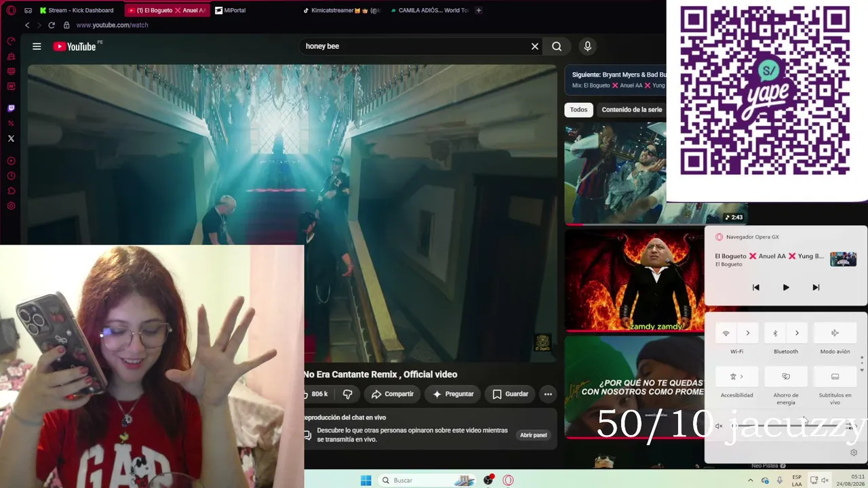Open a new browser tab
Viewport: 868px width, 488px height.
click(x=479, y=10)
